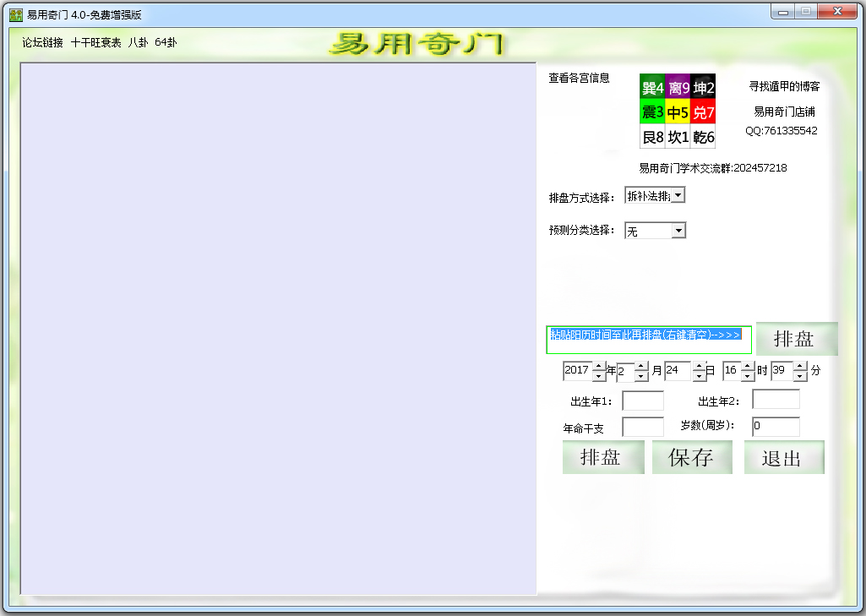Select the 离9 palace cell

[678, 88]
